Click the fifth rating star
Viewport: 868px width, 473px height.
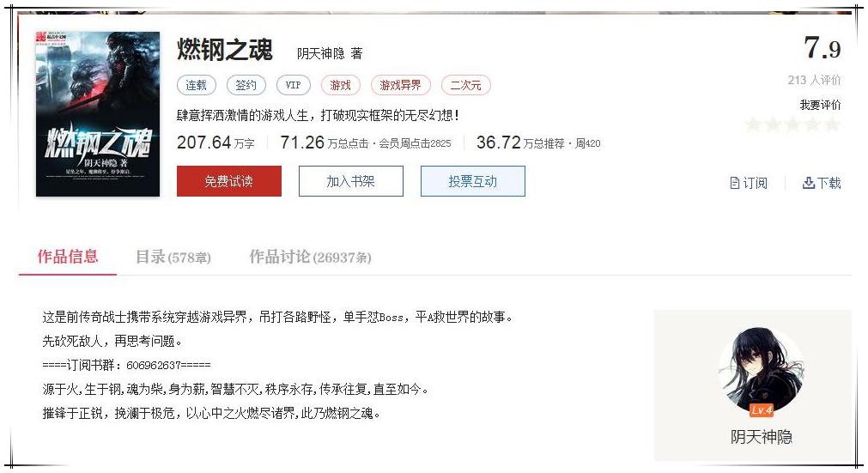pos(832,124)
